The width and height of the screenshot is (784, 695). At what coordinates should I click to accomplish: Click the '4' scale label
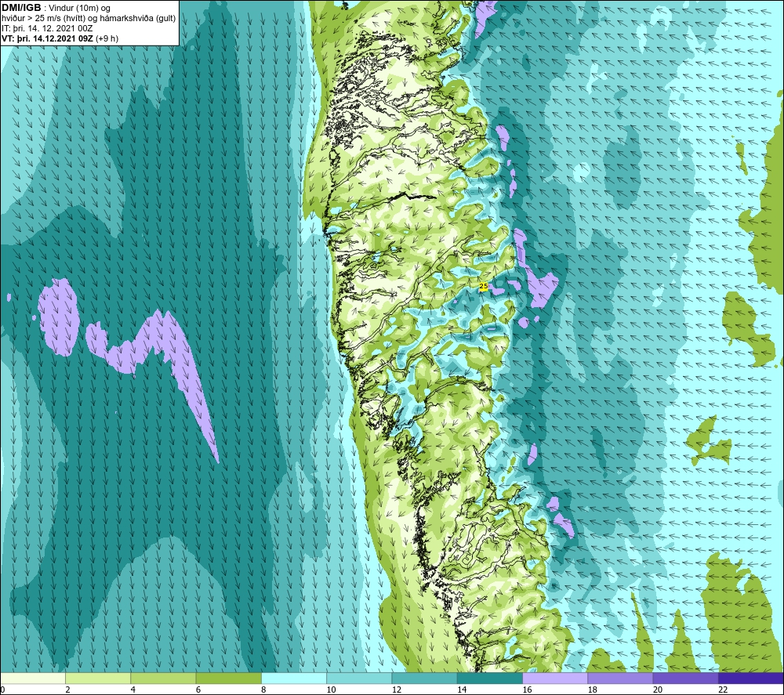[133, 690]
